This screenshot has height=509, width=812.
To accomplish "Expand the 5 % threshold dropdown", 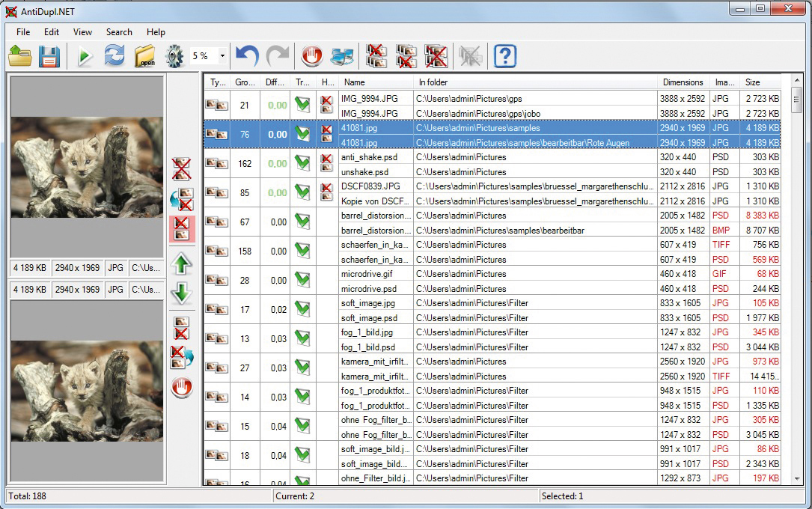I will click(x=222, y=56).
